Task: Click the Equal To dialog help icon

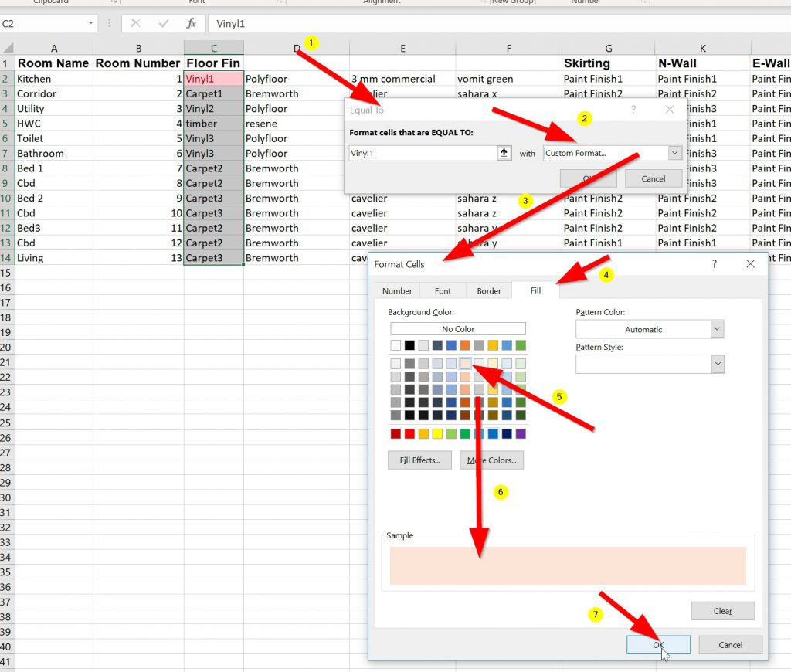Action: [x=633, y=110]
